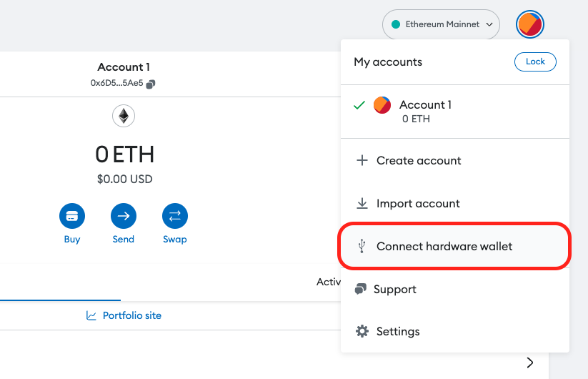Click the 0x6D5...5Ae5 address text
Screen dimensions: 588x379
click(116, 83)
